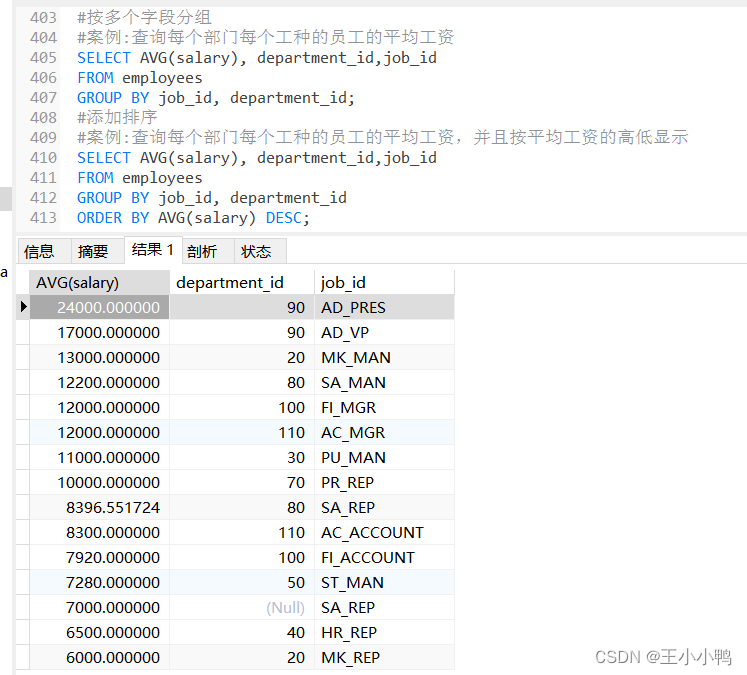Click the #添加排序 comment on line 408
This screenshot has width=747, height=675.
point(117,117)
